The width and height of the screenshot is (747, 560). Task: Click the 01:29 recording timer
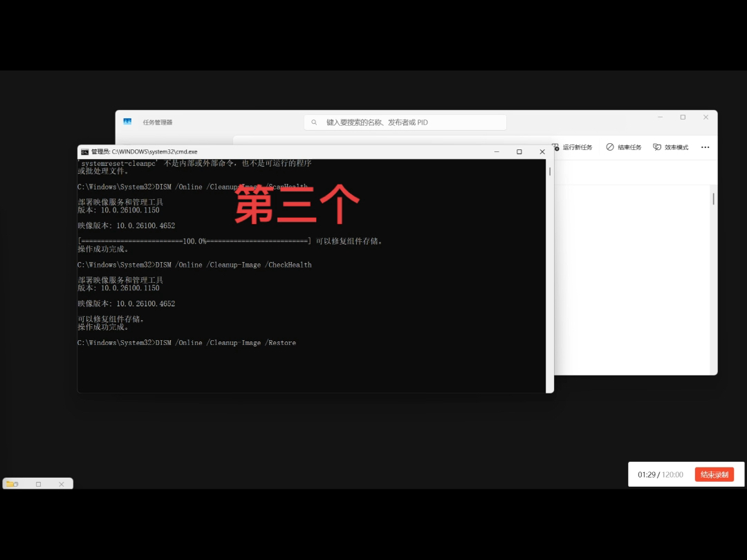[647, 474]
